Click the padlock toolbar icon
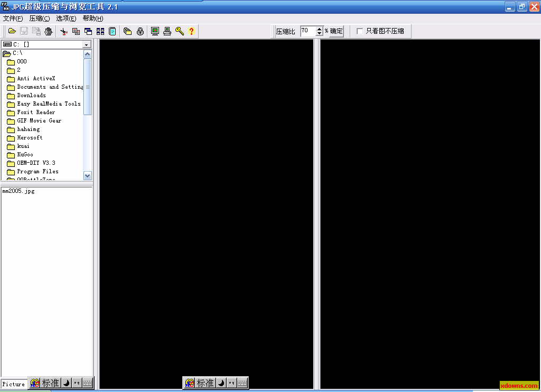 140,31
